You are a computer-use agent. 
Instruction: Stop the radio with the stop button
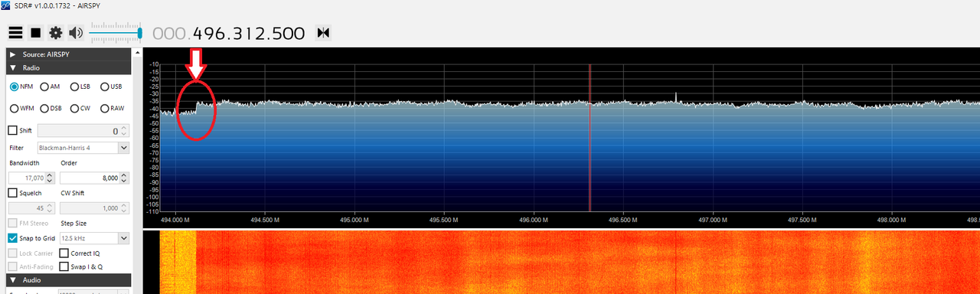(35, 33)
